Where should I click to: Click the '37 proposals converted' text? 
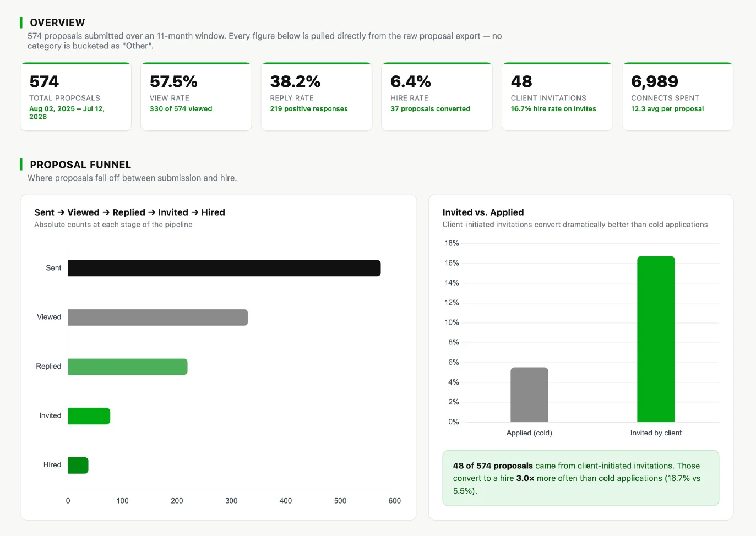(430, 109)
